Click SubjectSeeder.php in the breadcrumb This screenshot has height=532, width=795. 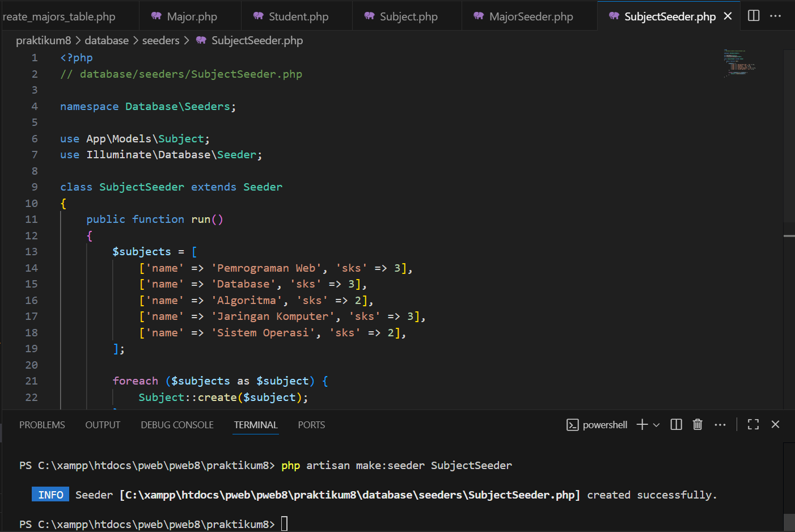pos(257,40)
